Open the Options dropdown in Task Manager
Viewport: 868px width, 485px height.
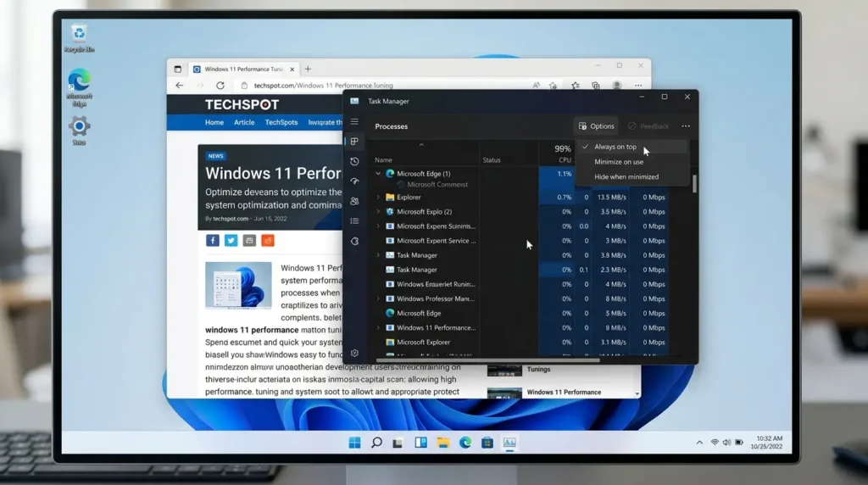click(596, 126)
